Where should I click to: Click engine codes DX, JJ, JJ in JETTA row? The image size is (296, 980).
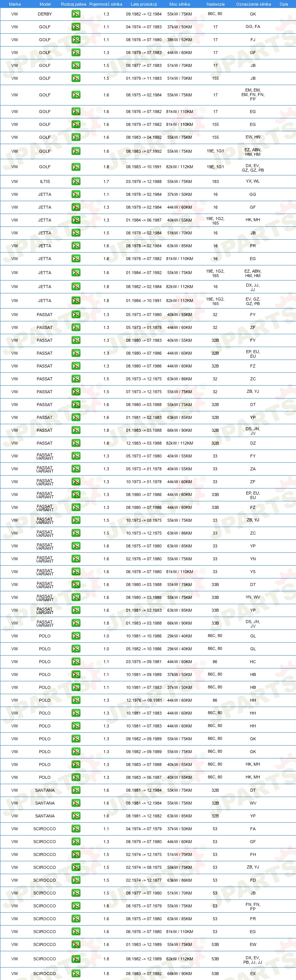(x=253, y=287)
